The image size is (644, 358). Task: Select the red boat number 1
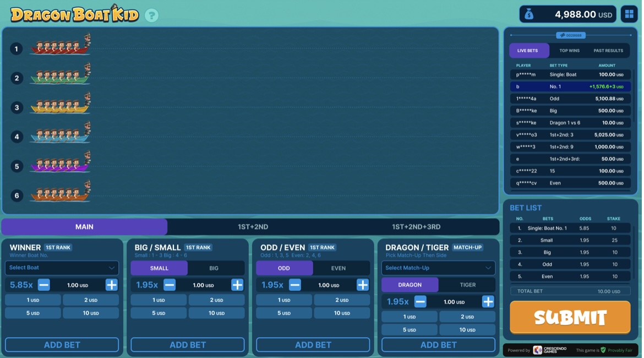(61, 45)
